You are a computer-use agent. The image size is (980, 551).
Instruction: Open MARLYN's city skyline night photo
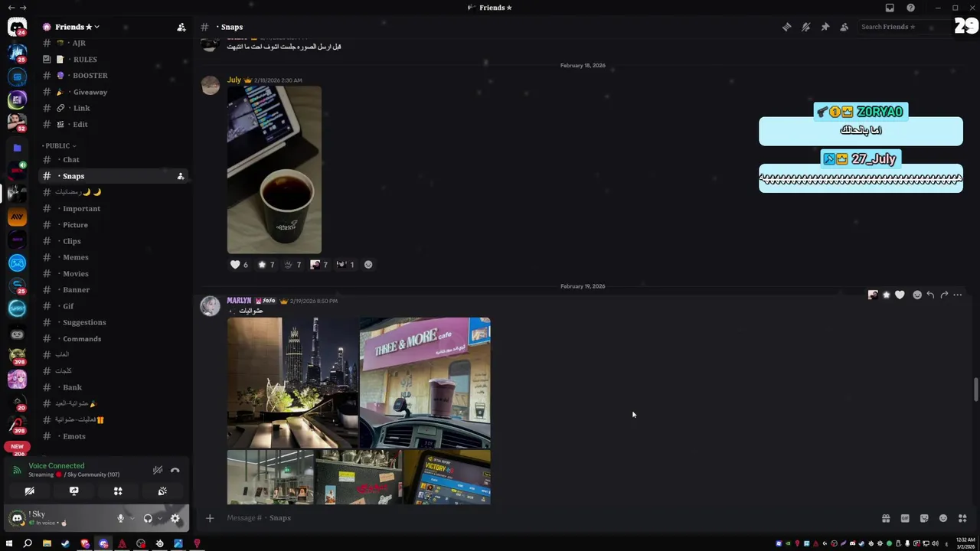coord(292,383)
